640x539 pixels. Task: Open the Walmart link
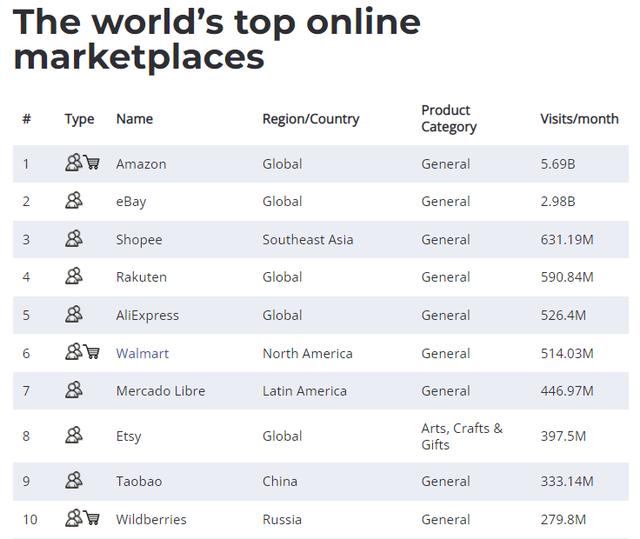142,353
